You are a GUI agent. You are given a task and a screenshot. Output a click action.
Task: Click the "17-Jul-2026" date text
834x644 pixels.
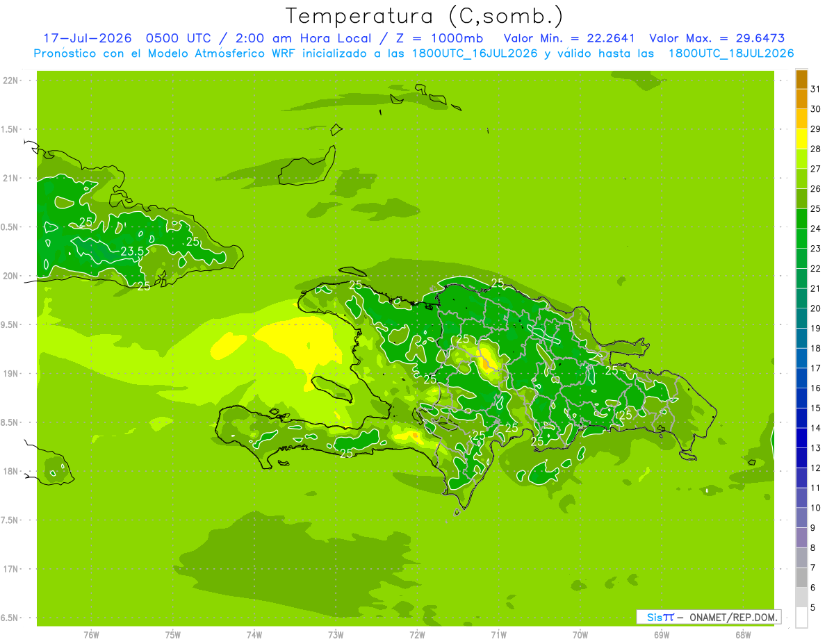click(x=88, y=38)
